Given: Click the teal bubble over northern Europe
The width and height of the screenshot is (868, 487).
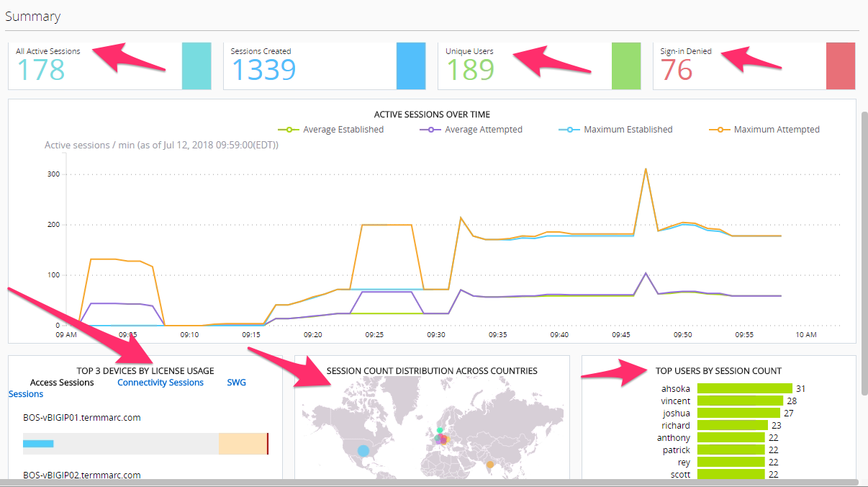Looking at the screenshot, I should pos(440,430).
